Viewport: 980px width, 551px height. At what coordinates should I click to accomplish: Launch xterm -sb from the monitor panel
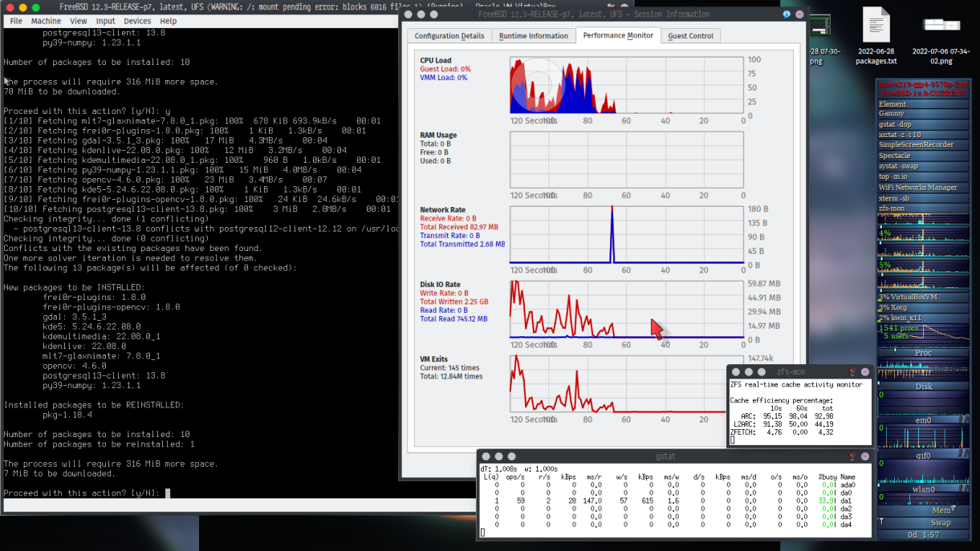tap(923, 198)
